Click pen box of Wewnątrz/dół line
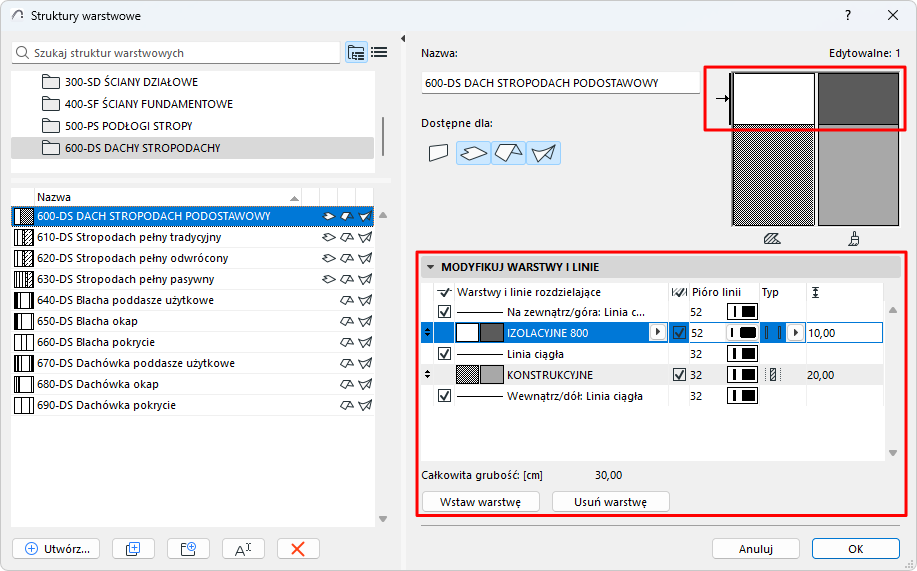 (x=742, y=396)
